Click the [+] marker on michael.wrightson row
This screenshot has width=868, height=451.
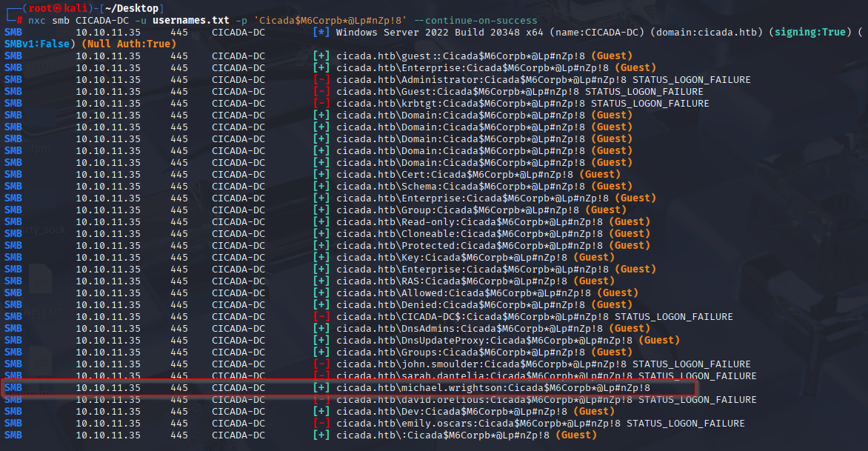tap(321, 388)
